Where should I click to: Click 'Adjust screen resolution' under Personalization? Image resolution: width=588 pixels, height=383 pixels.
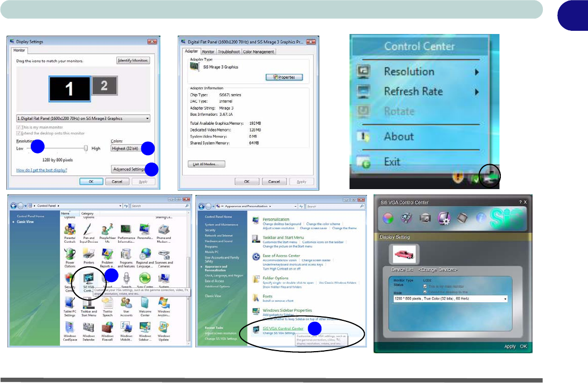point(278,228)
